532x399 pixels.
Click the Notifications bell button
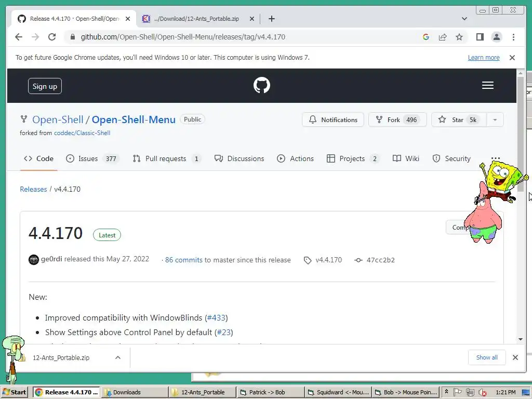[x=333, y=120]
